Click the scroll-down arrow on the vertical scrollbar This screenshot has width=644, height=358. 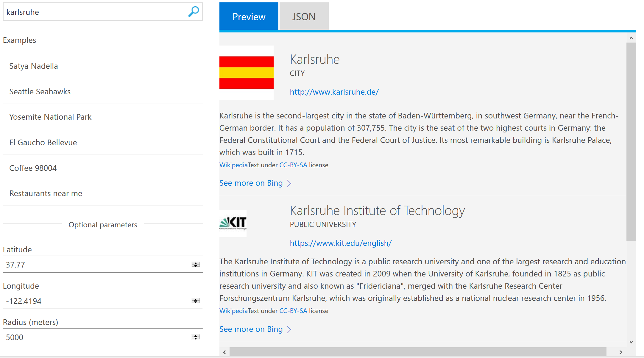(x=631, y=342)
